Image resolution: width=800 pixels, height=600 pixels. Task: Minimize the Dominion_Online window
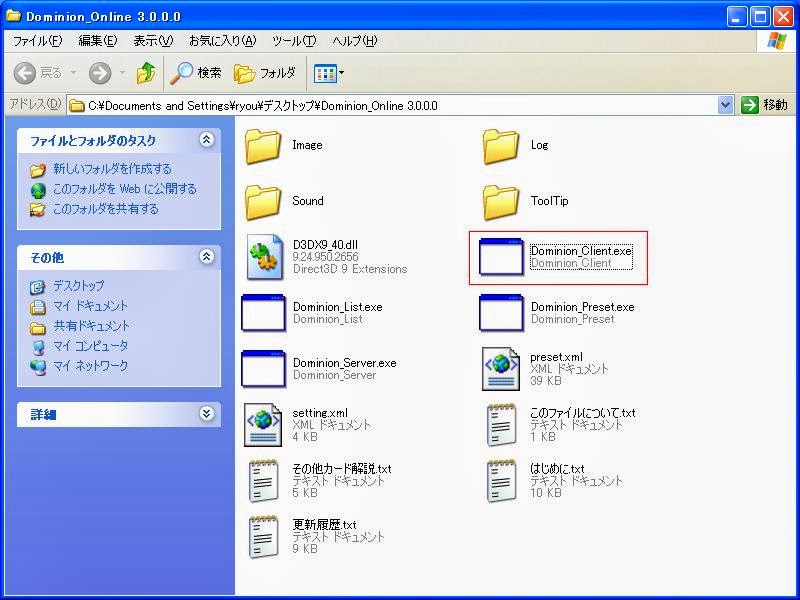(736, 17)
